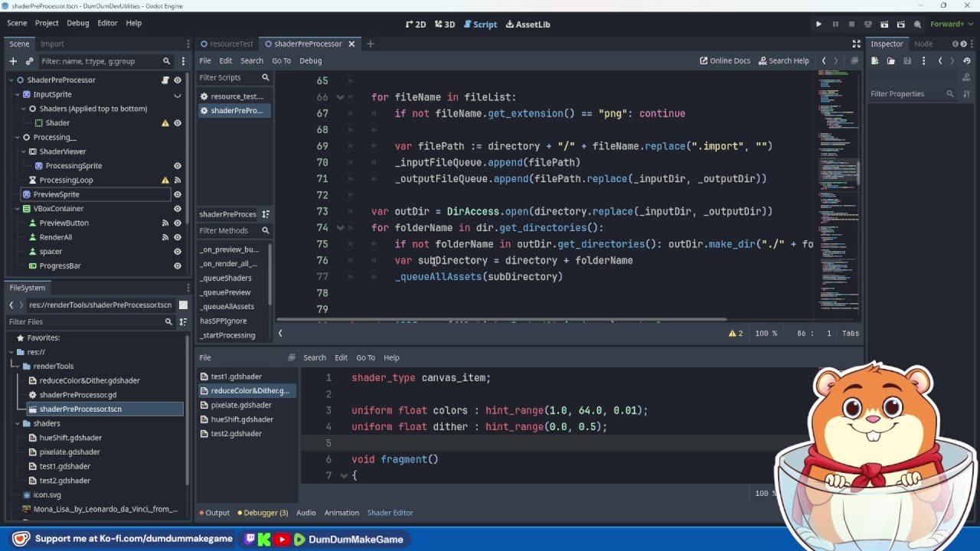Open Inspector object history icon

click(967, 61)
